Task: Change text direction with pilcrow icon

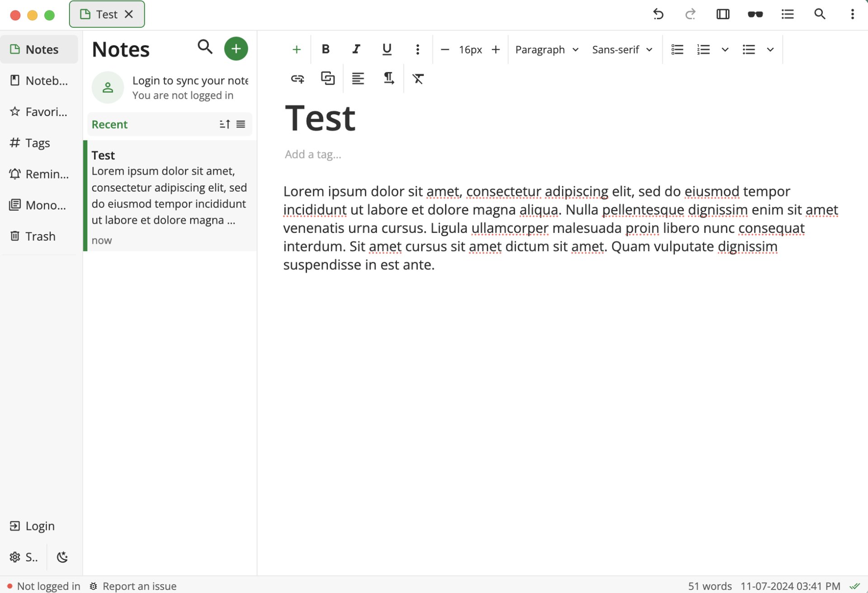Action: (388, 79)
